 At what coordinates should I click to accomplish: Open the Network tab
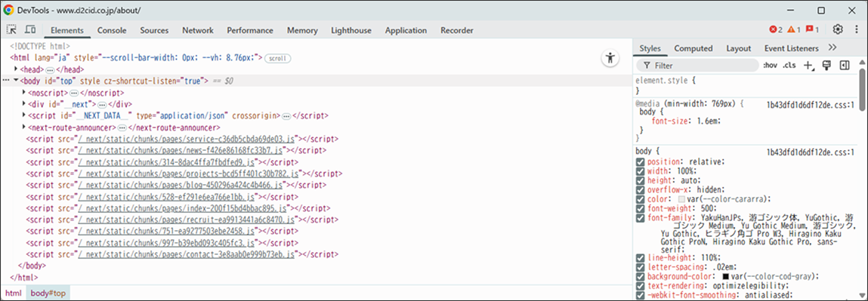click(x=198, y=30)
